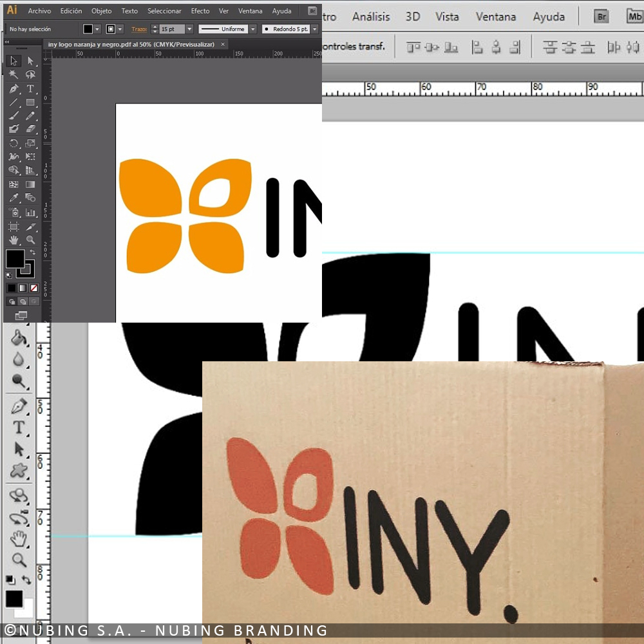The width and height of the screenshot is (644, 644).
Task: Open the Efecto menu in Illustrator
Action: (200, 11)
